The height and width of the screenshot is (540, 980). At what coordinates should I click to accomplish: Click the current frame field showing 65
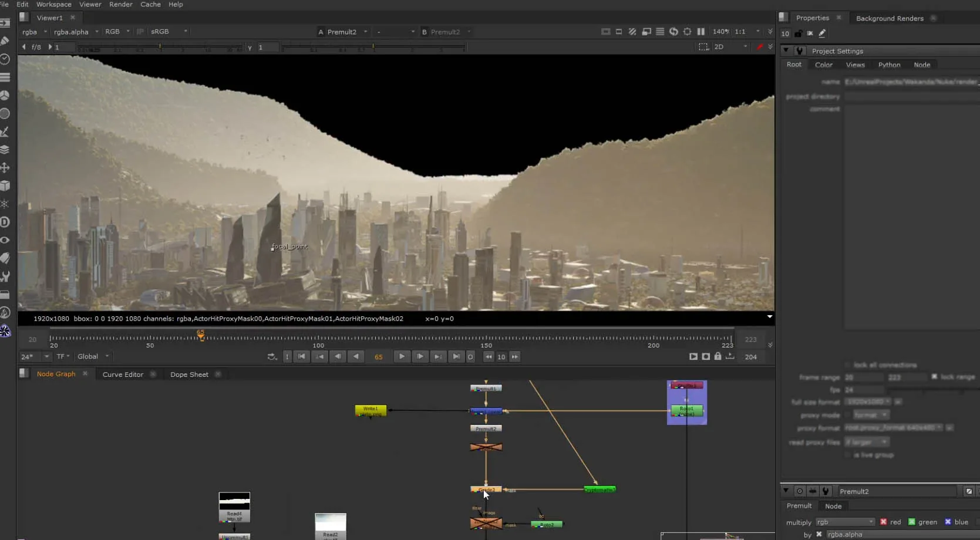(x=379, y=357)
